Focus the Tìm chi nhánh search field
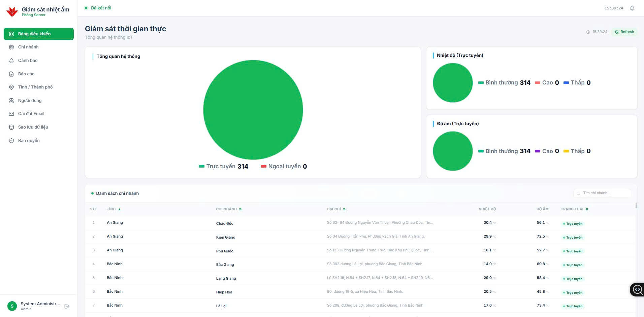 tap(602, 193)
